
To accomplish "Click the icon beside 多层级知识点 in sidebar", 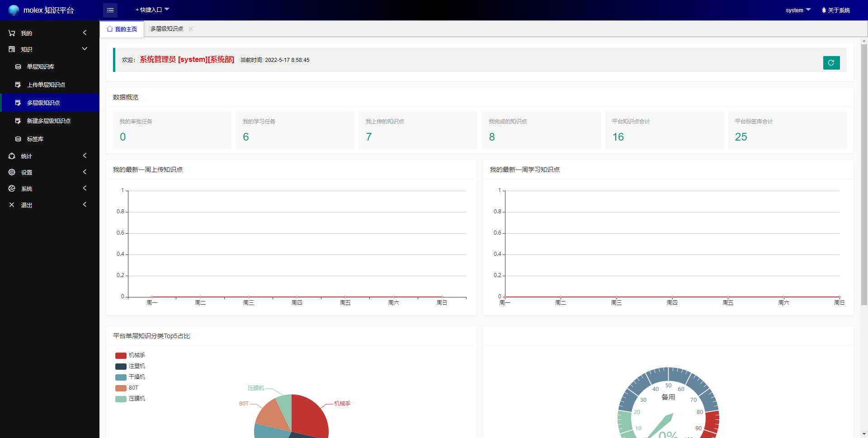I will (18, 103).
